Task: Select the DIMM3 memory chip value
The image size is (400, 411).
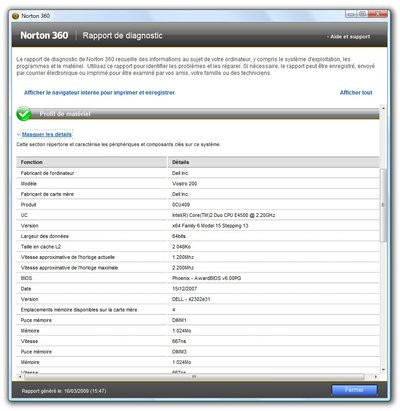Action: (x=179, y=352)
